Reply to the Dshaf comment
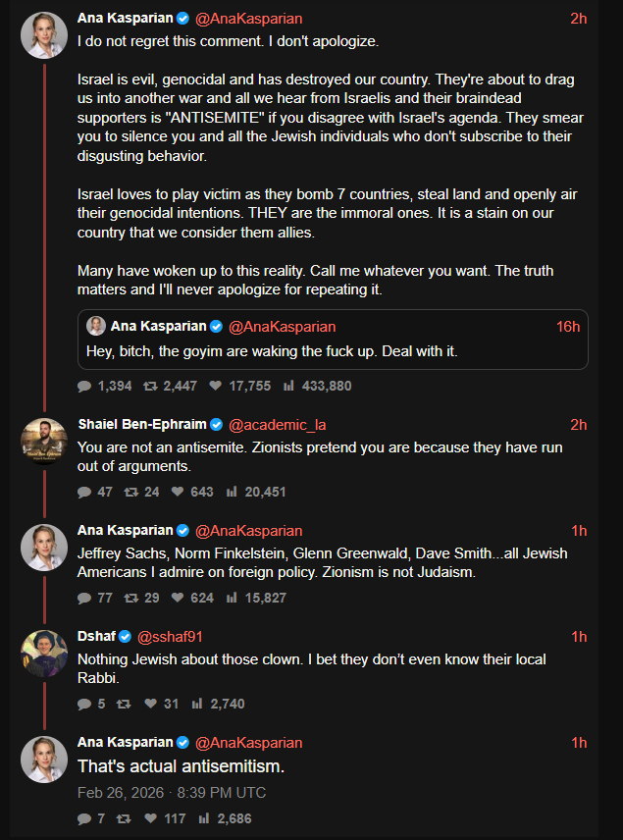Viewport: 623px width, 840px height. pos(84,704)
